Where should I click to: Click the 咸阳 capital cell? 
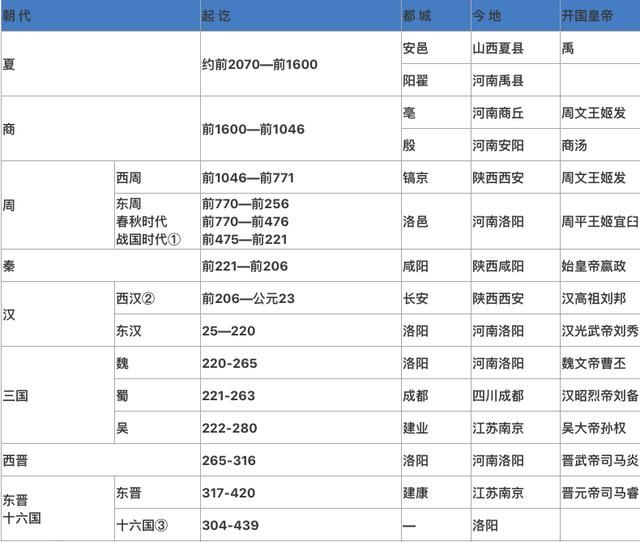click(436, 266)
